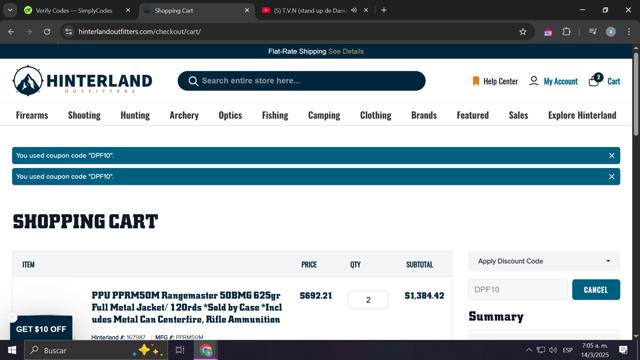The width and height of the screenshot is (640, 360).
Task: Click ESP language indicator in taskbar
Action: (x=567, y=350)
